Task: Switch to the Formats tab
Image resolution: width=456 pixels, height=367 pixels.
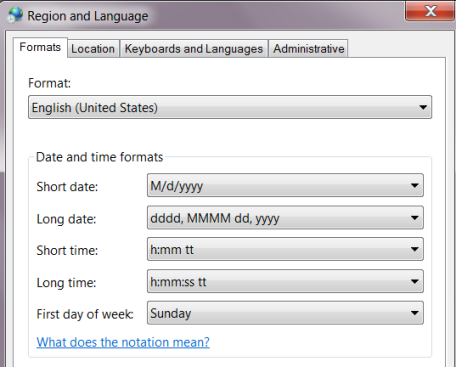Action: pyautogui.click(x=40, y=47)
